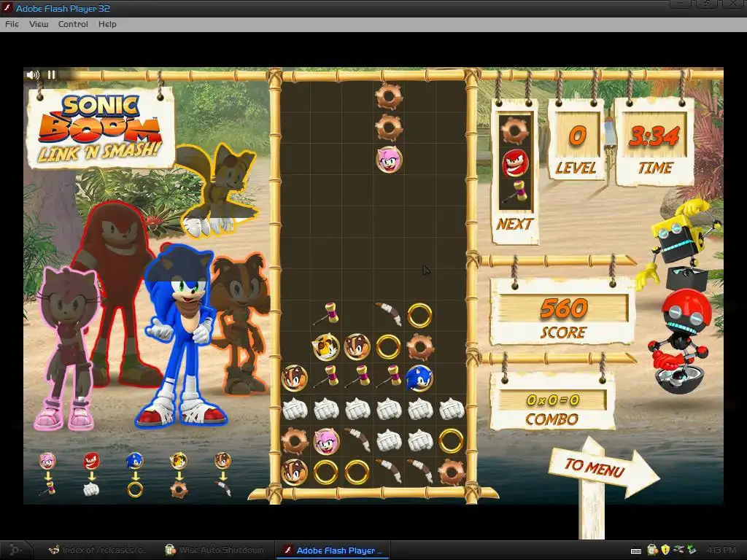Click the taskbar clock

721,550
